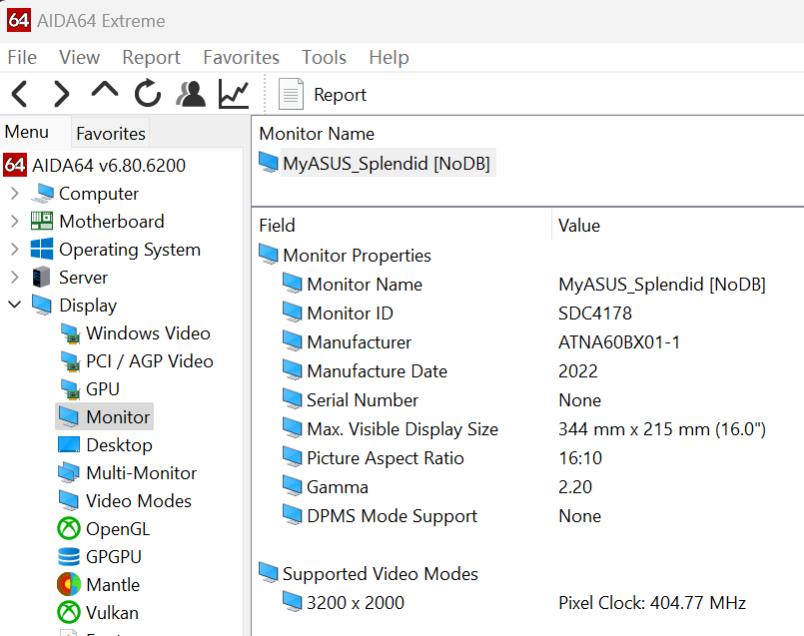Collapse the Display branch
This screenshot has height=636, width=804.
(16, 305)
